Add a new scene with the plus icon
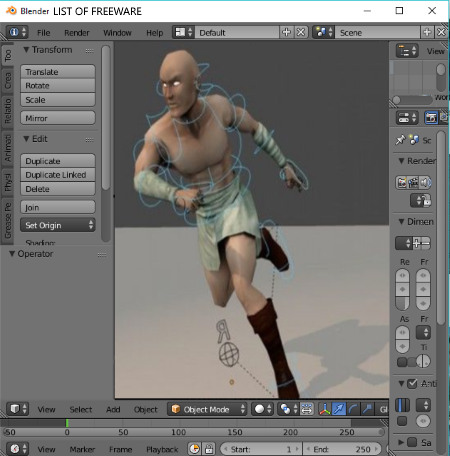The image size is (450, 456). [427, 32]
